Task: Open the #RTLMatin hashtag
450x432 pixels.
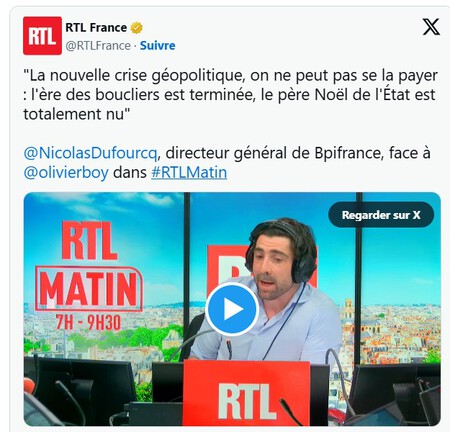Action: click(189, 172)
